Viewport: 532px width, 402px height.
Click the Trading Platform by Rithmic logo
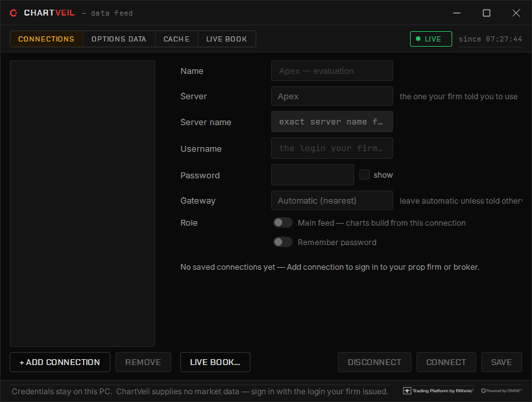(439, 391)
